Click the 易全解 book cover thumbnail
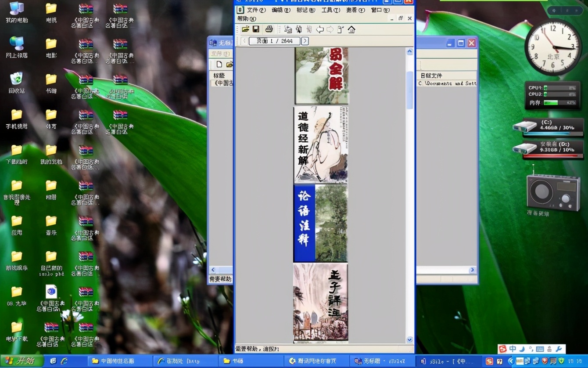588x368 pixels. pos(322,76)
